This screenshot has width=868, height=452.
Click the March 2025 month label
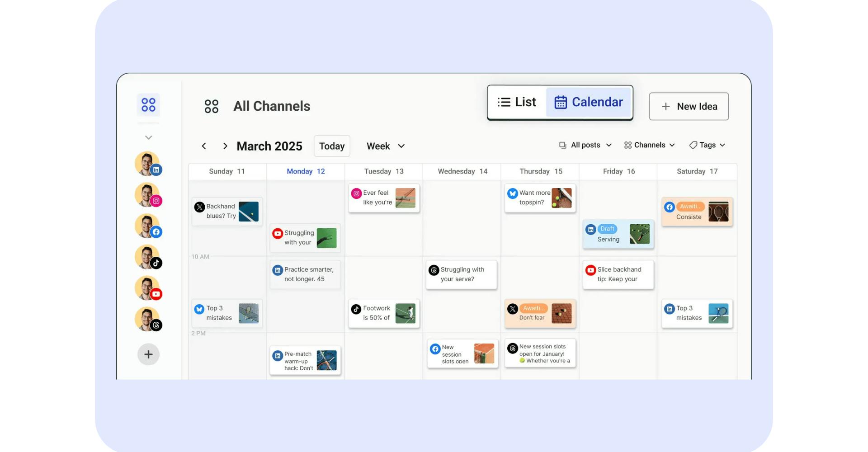pos(269,146)
